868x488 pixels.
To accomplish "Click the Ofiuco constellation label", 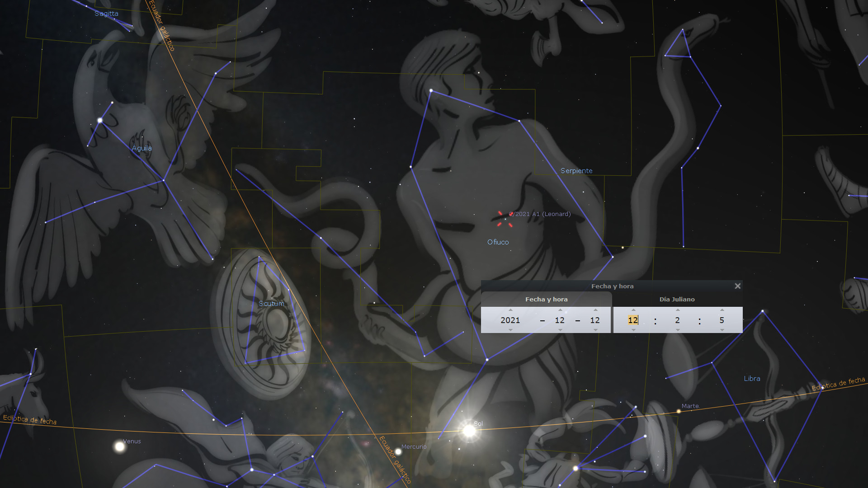I will tap(498, 242).
